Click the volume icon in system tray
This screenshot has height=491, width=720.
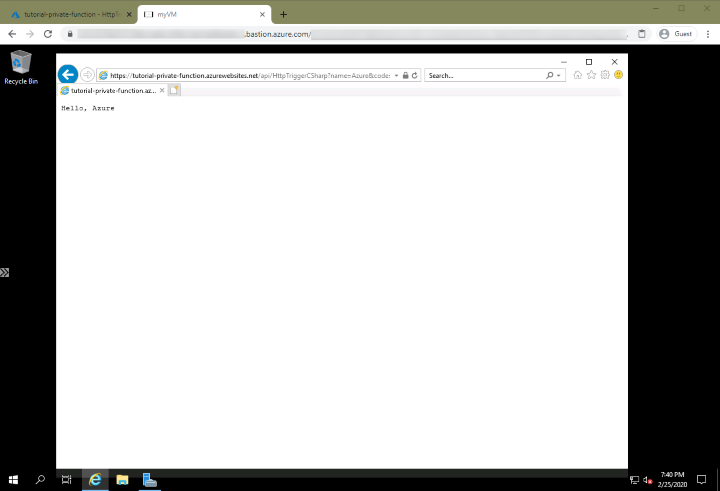tap(647, 480)
